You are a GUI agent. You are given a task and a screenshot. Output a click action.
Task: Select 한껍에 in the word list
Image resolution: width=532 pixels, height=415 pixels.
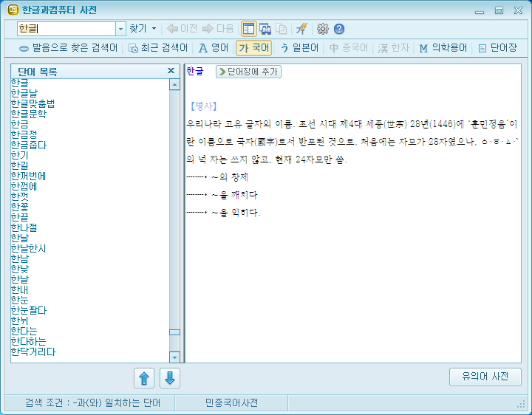(24, 186)
